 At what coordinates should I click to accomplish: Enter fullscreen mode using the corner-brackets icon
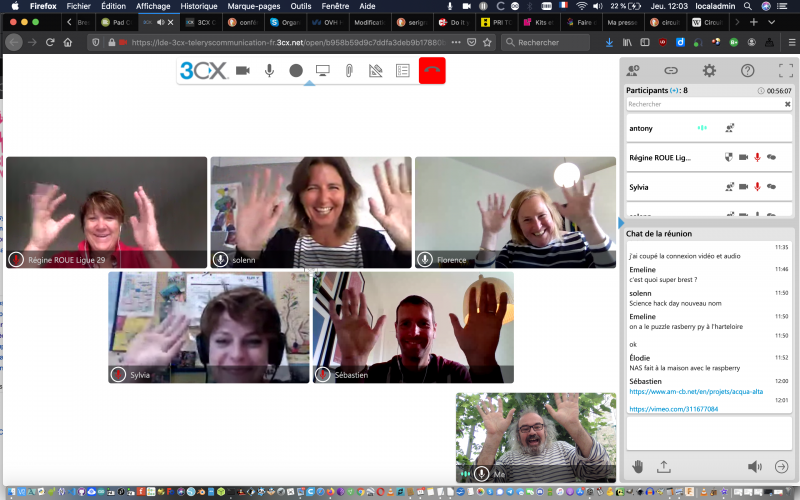click(785, 71)
